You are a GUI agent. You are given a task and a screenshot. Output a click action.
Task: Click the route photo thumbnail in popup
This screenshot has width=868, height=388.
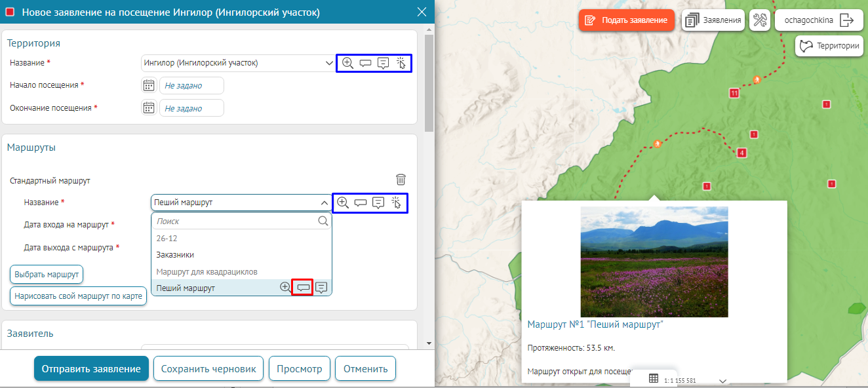654,262
